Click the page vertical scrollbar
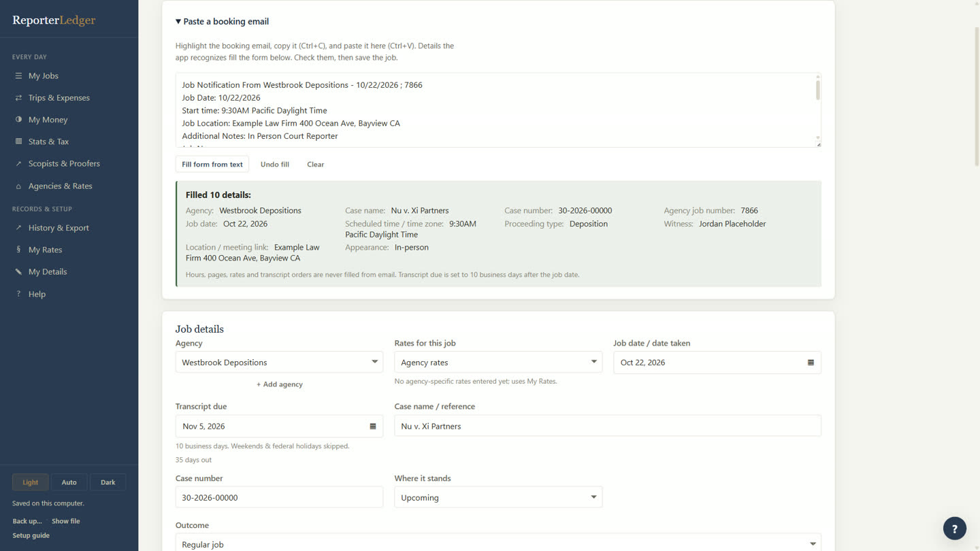Screen dimensions: 980x551 pos(977,95)
